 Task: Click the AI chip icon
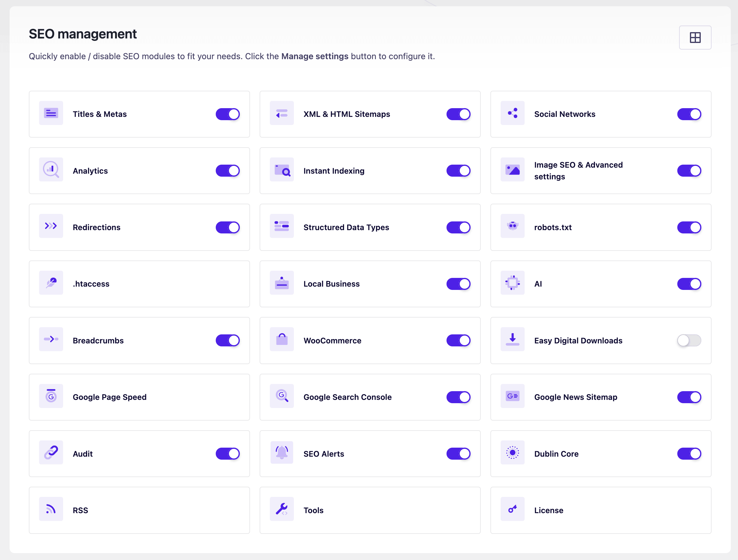[x=512, y=283]
